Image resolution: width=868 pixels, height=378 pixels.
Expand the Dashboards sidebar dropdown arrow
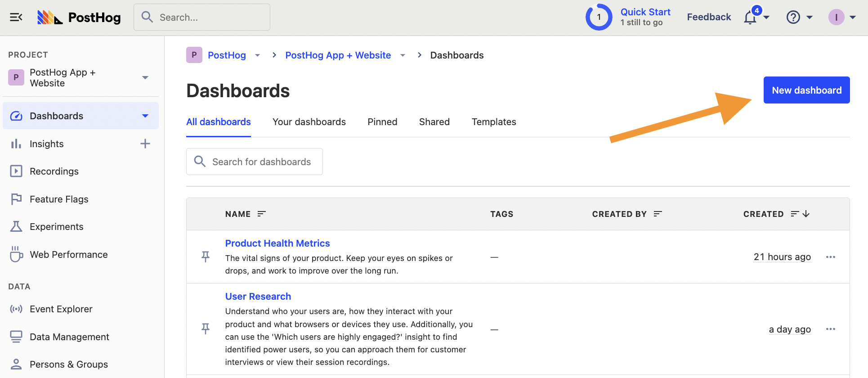(x=145, y=116)
